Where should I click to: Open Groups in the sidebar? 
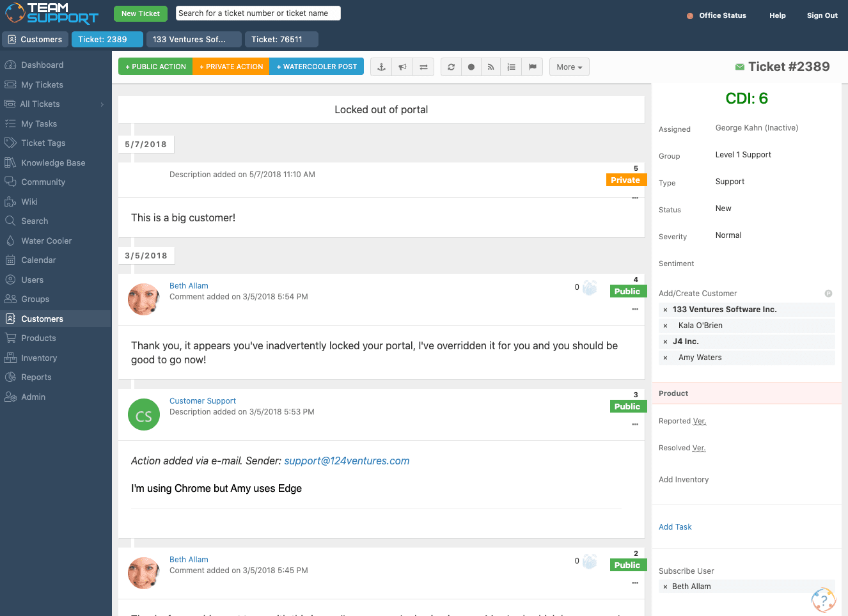35,299
